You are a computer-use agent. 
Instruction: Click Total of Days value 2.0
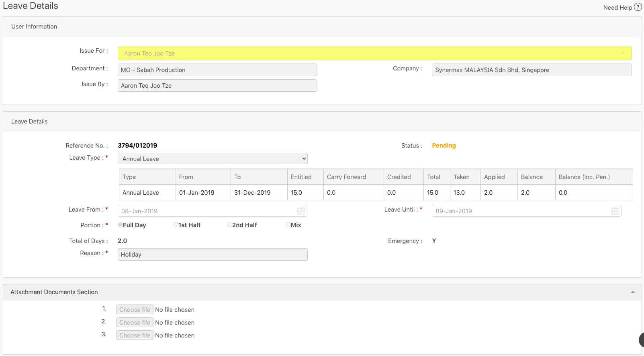pos(122,241)
